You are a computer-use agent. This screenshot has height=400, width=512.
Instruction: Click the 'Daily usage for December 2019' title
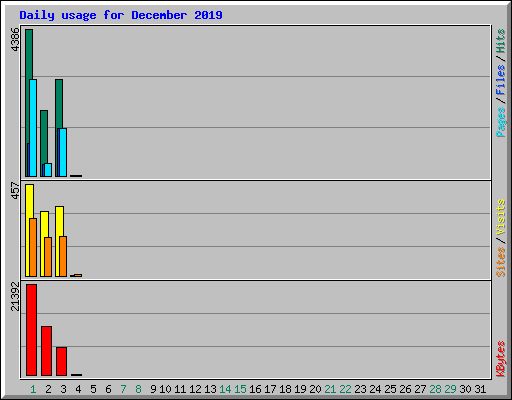coord(121,15)
